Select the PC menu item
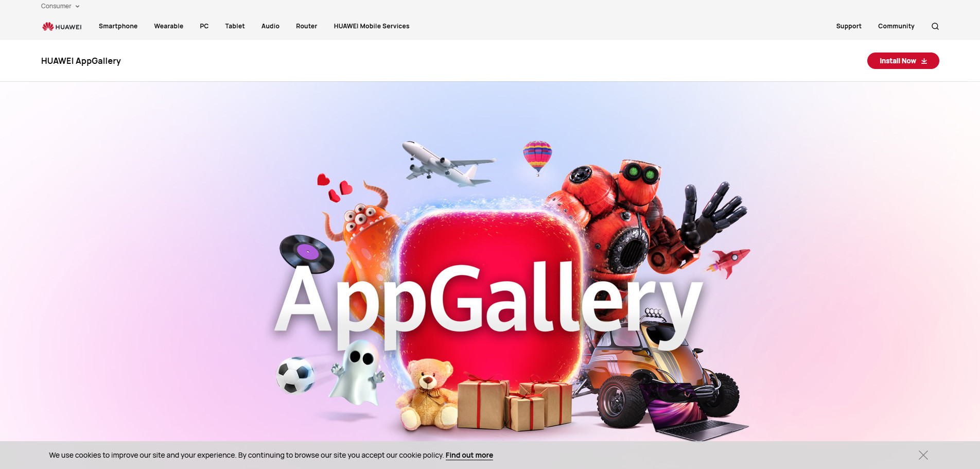The image size is (980, 469). click(x=204, y=26)
